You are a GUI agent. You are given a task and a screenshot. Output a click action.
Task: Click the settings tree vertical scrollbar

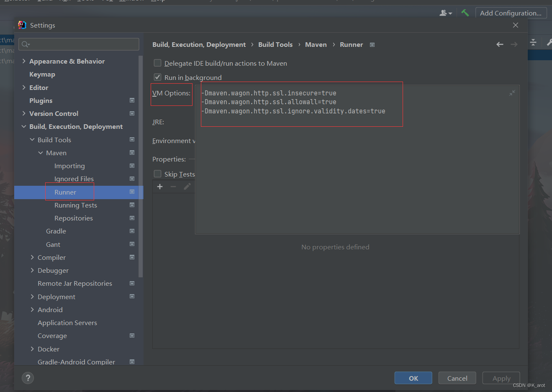141,167
